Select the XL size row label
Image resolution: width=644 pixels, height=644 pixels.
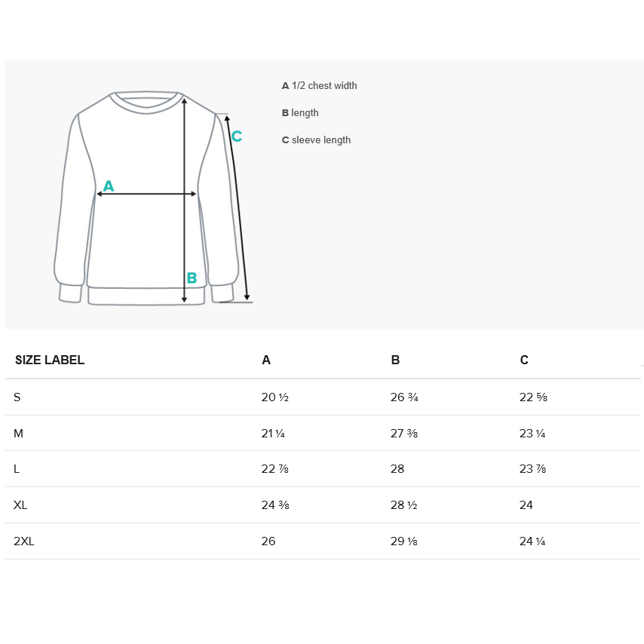click(20, 505)
